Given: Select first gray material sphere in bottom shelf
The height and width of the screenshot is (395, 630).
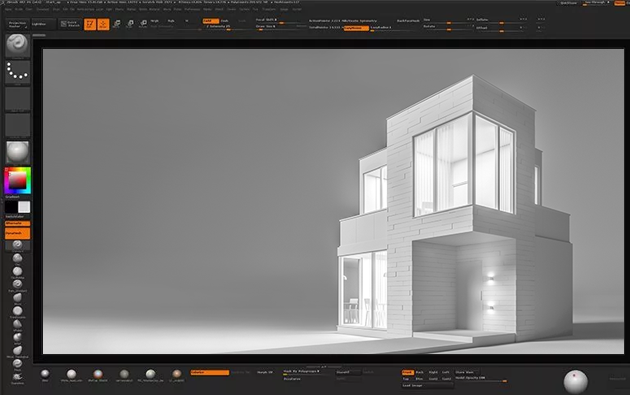Looking at the screenshot, I should 45,374.
